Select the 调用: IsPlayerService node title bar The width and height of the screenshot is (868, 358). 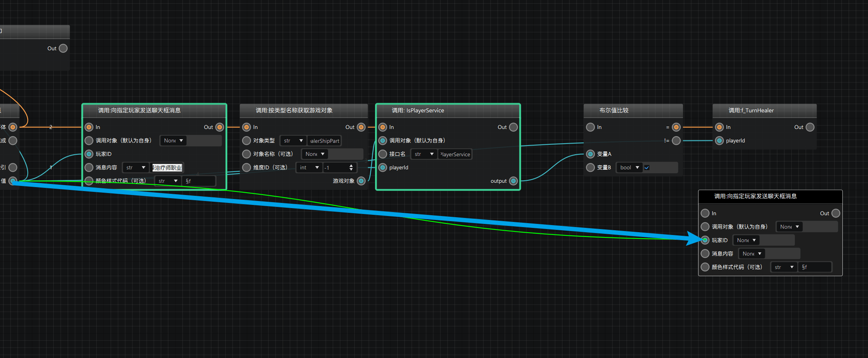(x=448, y=110)
